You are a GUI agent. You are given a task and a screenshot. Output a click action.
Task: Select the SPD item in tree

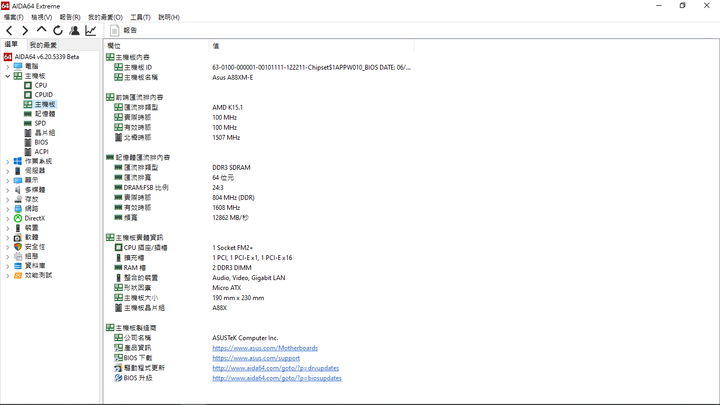tap(40, 124)
